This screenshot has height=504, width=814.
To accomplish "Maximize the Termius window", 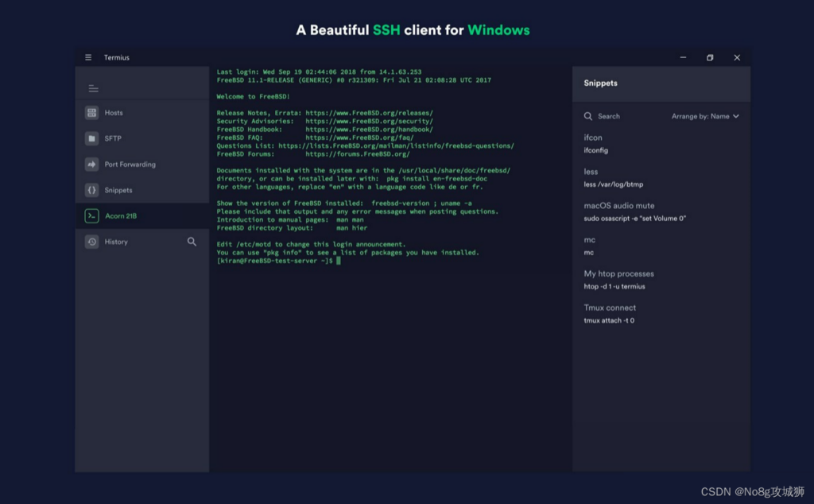I will [x=710, y=57].
